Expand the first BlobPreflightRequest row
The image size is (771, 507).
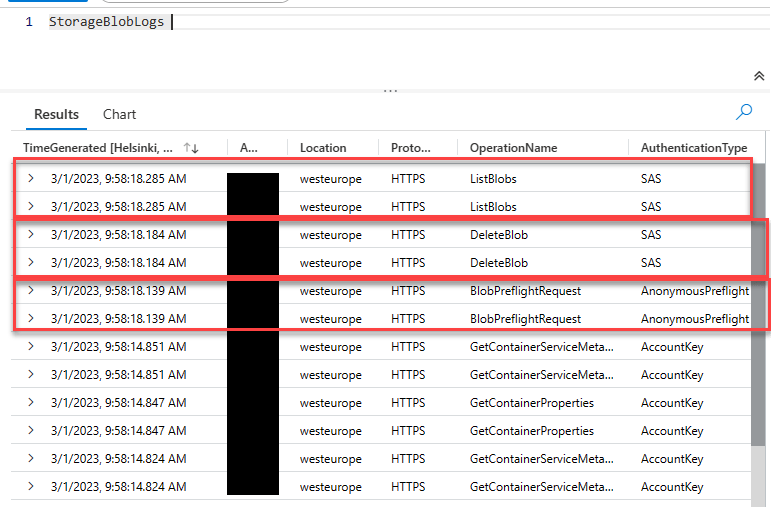pos(31,291)
